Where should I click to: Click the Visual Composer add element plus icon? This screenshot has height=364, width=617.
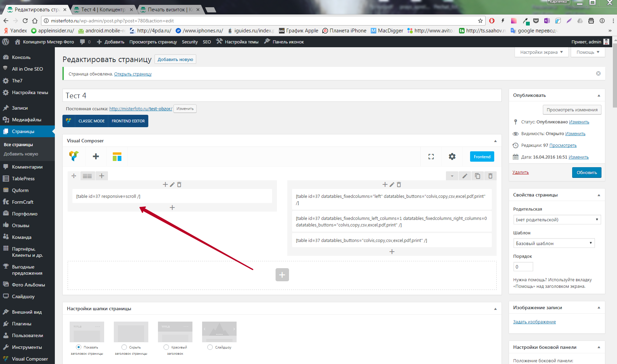[96, 156]
